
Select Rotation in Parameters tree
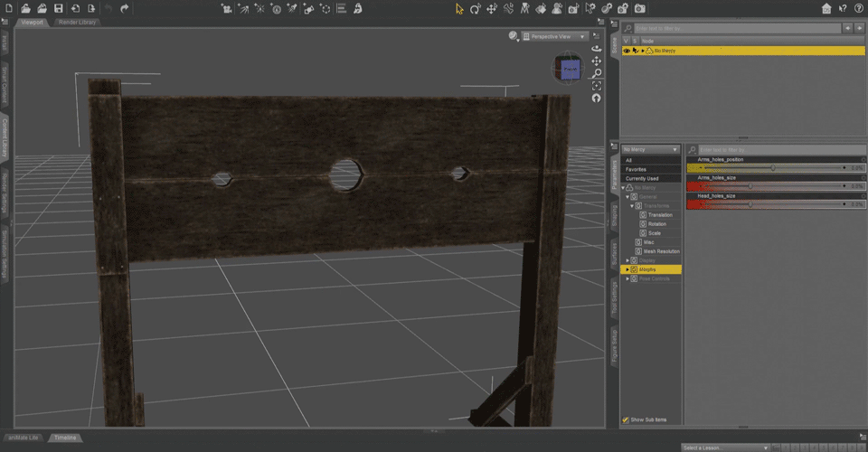point(657,224)
